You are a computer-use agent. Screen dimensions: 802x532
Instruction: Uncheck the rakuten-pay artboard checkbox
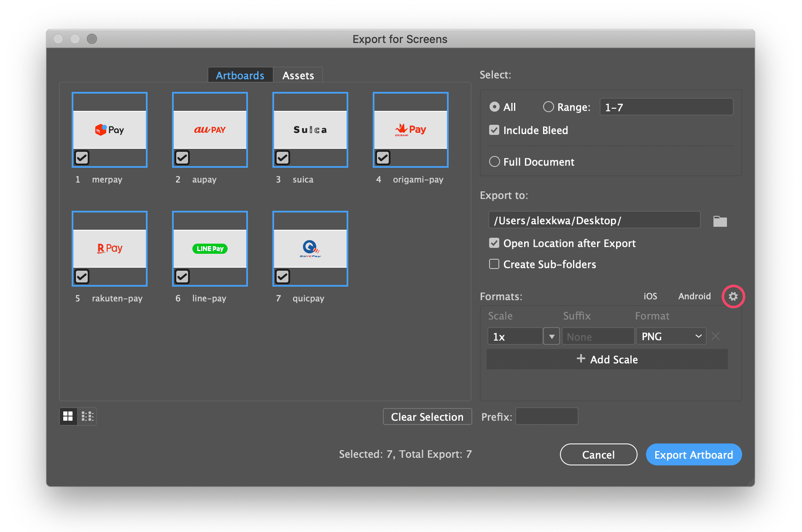coord(82,277)
